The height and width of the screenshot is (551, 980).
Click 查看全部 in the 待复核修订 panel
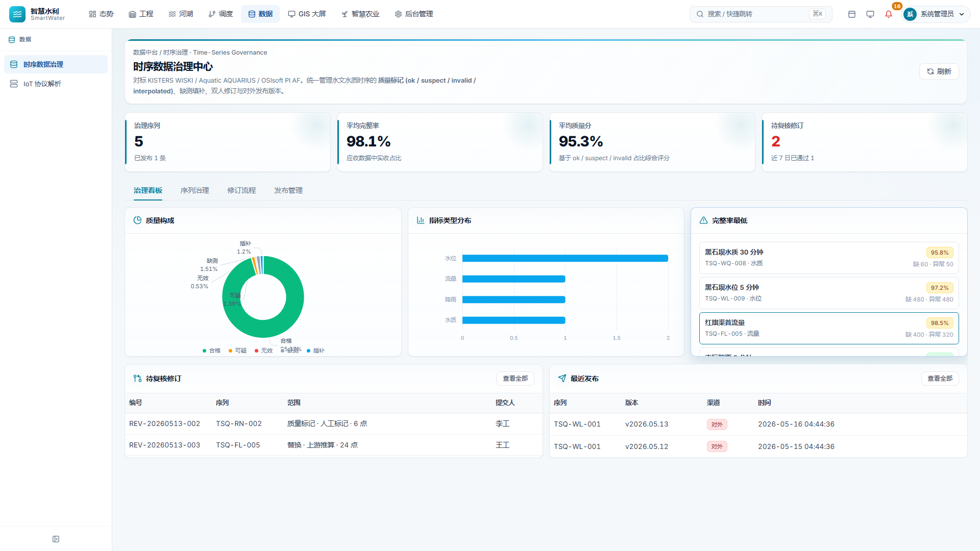[x=516, y=379]
